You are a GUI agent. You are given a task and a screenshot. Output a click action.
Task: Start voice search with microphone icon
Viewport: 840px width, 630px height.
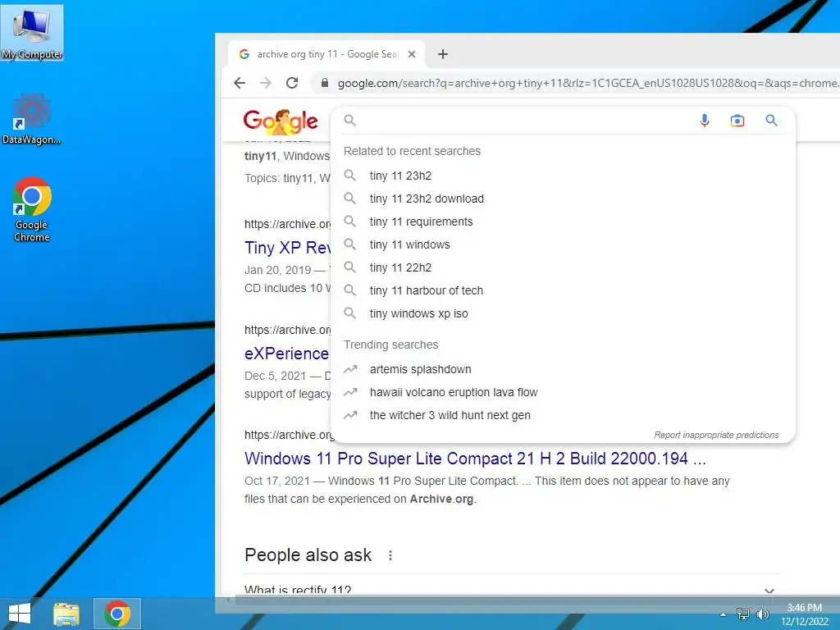705,121
